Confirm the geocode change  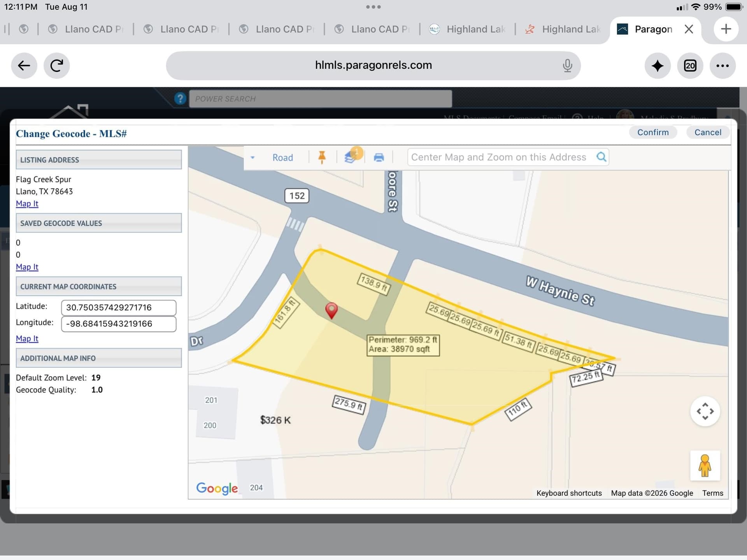653,132
